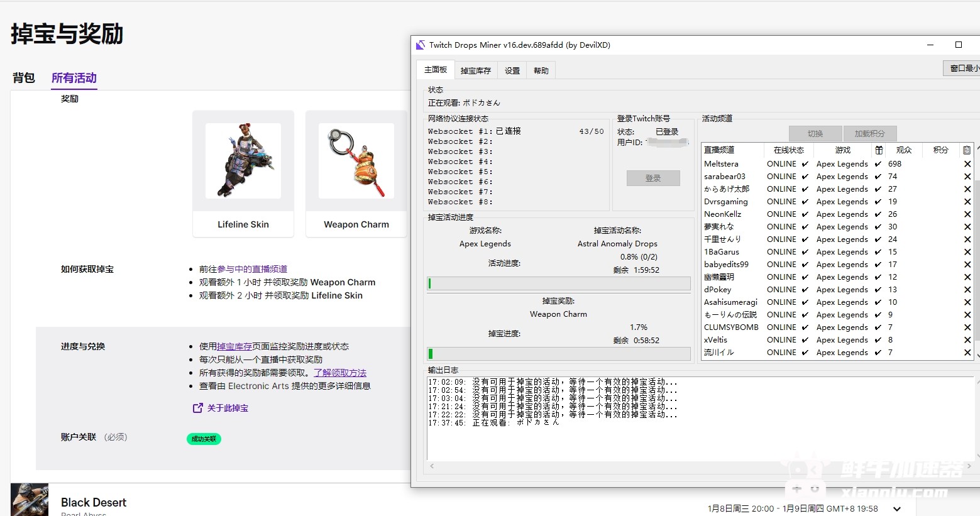Screen dimensions: 980x516
Task: Click the Lifeline Skin reward image
Action: (243, 161)
